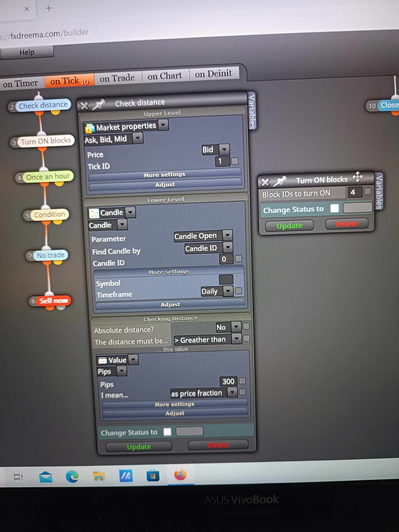Open the MyASUS app in taskbar
Image resolution: width=399 pixels, height=532 pixels.
(126, 476)
